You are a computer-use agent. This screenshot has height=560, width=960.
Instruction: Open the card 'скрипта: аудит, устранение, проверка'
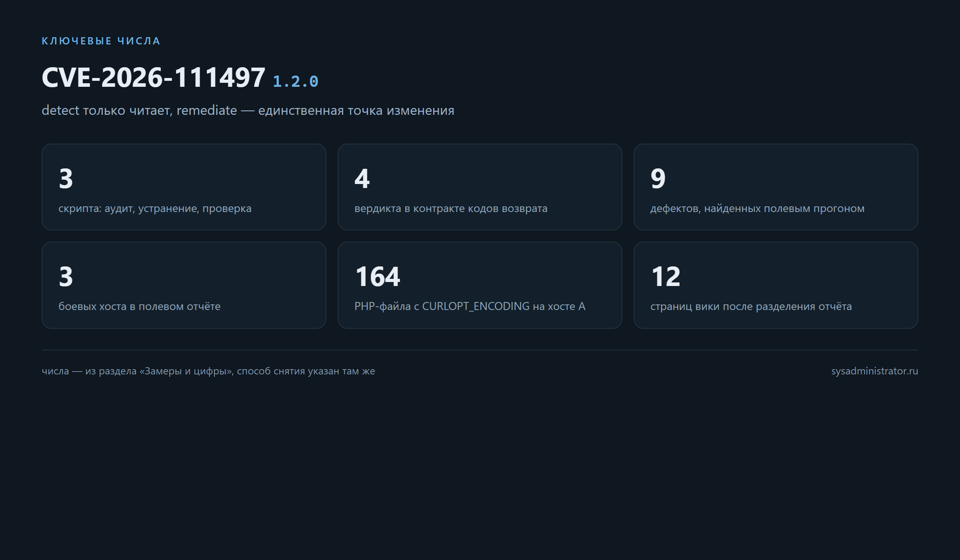[x=184, y=187]
